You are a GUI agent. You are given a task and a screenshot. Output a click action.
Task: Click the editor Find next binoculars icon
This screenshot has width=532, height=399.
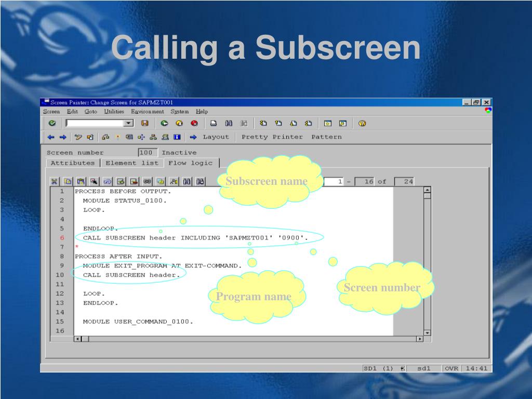(200, 181)
